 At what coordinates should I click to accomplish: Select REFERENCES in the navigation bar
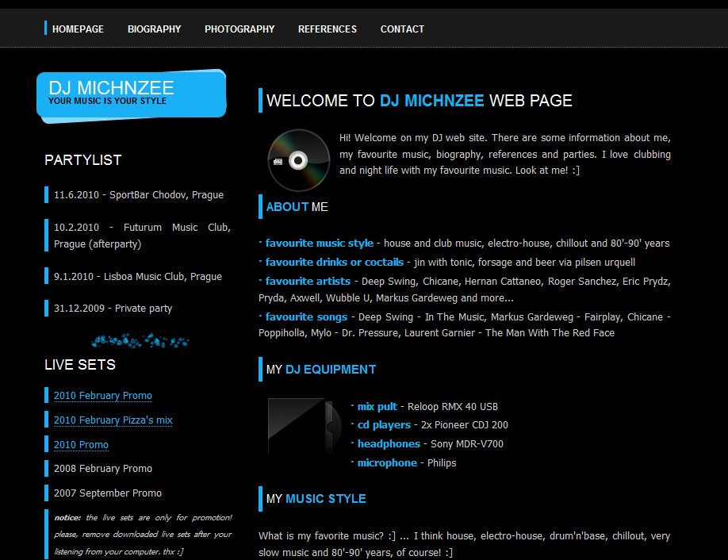(328, 29)
